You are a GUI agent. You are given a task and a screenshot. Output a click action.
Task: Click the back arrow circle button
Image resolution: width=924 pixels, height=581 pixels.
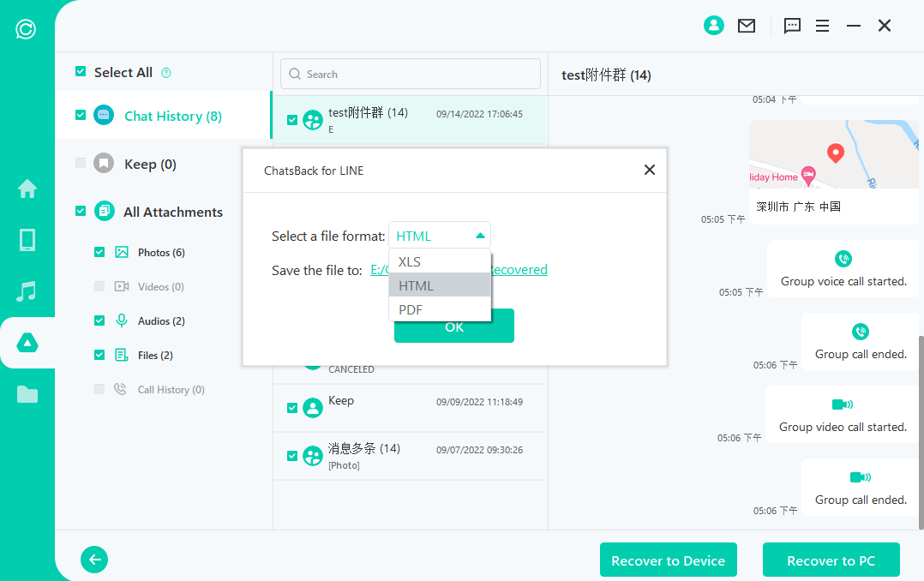(x=94, y=560)
